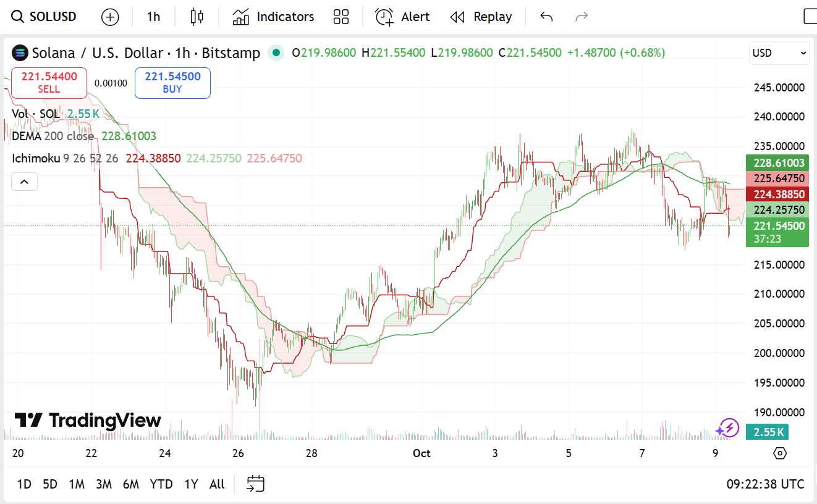Open the candlestick chart style icon

(x=197, y=17)
